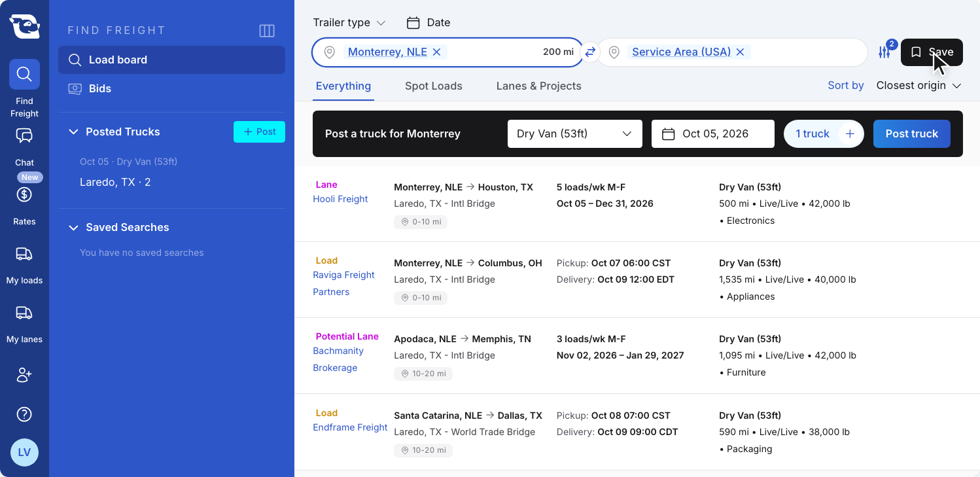Open the search filters icon
This screenshot has height=477, width=980.
884,52
